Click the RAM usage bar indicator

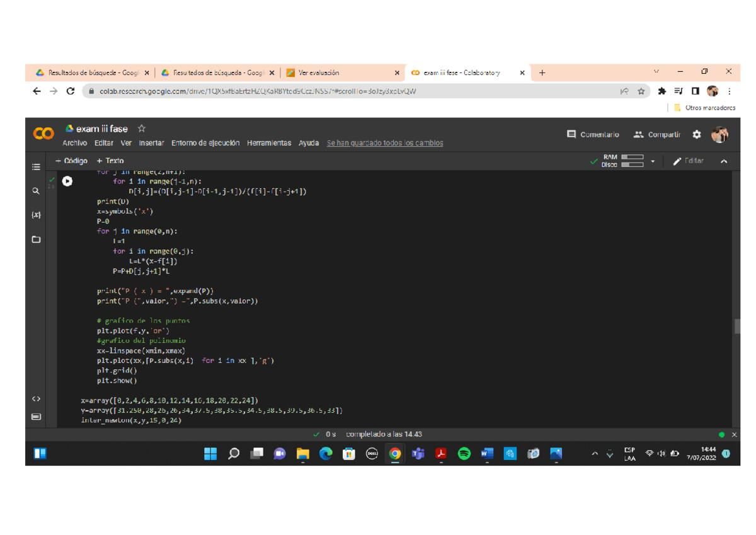point(632,157)
